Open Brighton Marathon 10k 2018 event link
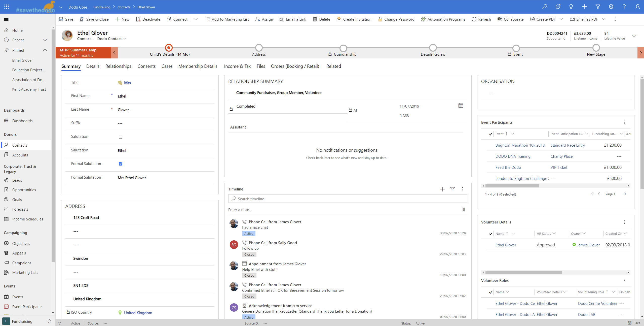The image size is (644, 326). click(x=520, y=145)
